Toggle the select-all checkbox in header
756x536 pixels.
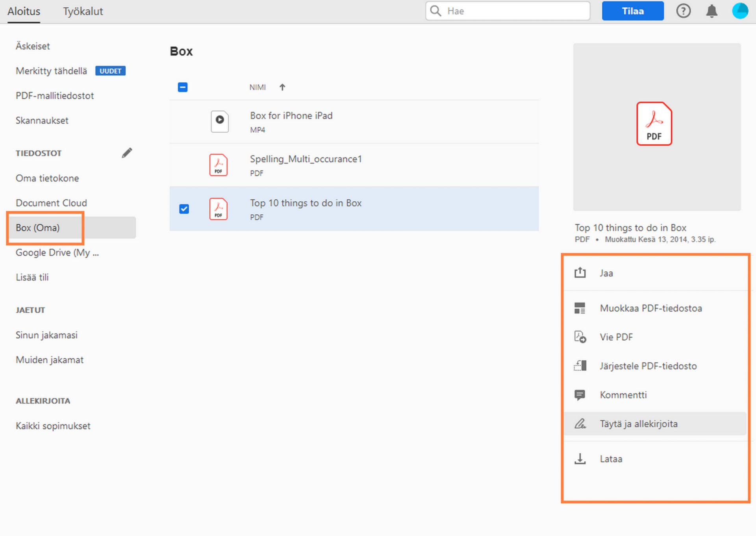pyautogui.click(x=183, y=87)
